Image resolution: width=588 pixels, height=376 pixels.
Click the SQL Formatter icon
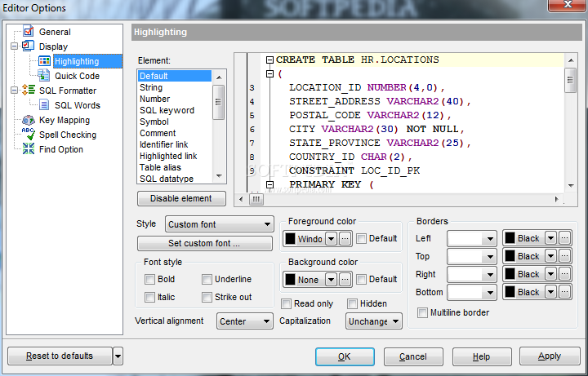29,91
